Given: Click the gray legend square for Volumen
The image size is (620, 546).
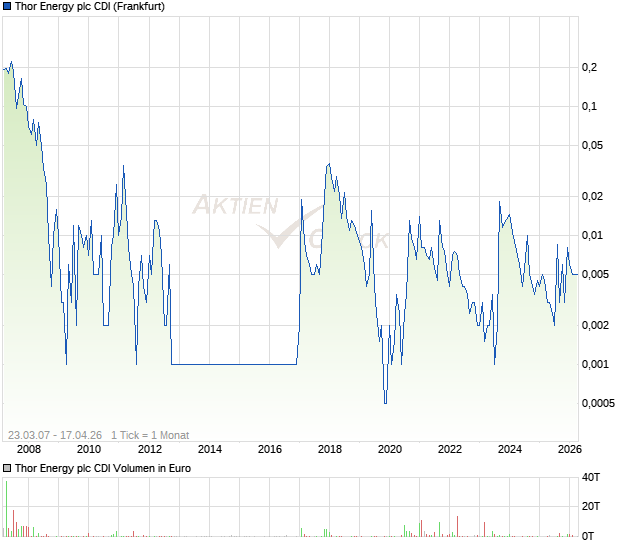Looking at the screenshot, I should (x=7, y=468).
